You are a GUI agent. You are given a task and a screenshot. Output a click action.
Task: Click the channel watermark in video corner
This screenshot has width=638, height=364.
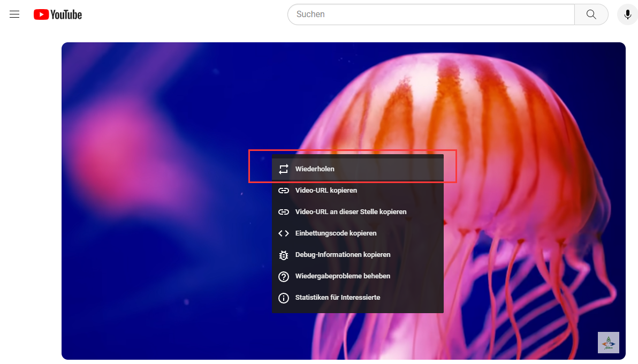(x=609, y=343)
